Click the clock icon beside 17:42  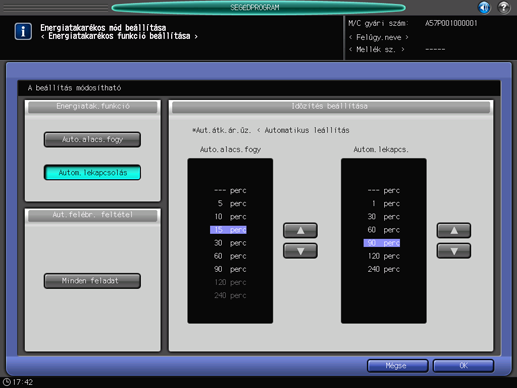pyautogui.click(x=7, y=382)
